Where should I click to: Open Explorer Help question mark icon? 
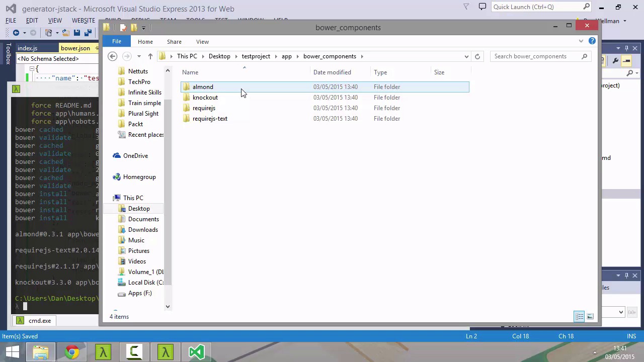pos(592,41)
